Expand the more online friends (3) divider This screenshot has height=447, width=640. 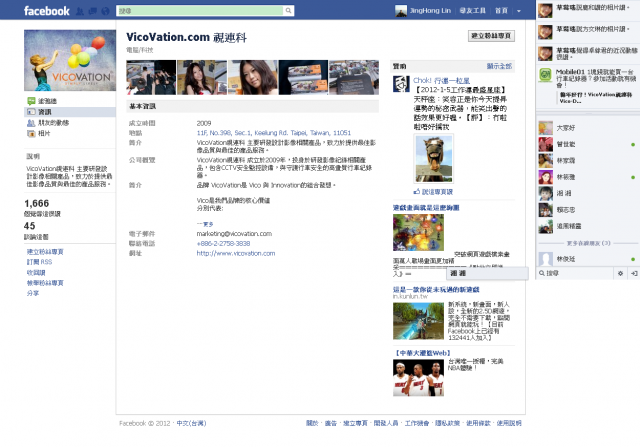pyautogui.click(x=588, y=243)
